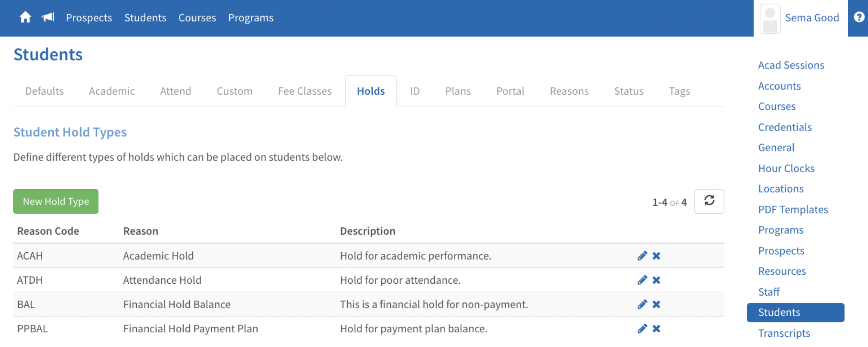Create a New Hold Type

56,201
